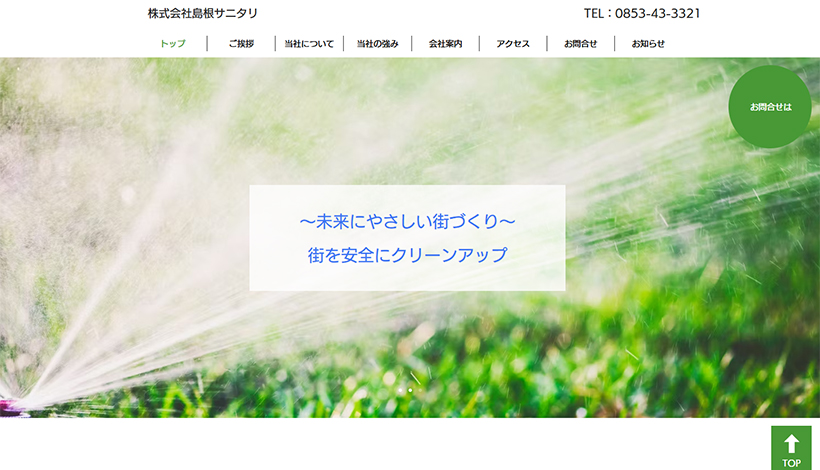Open the お知らせ news menu item

[648, 44]
